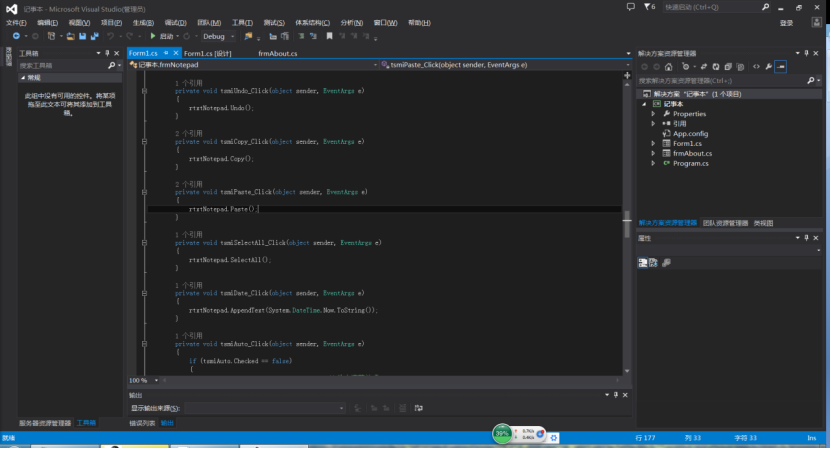Start debugging with the green play button

click(153, 36)
